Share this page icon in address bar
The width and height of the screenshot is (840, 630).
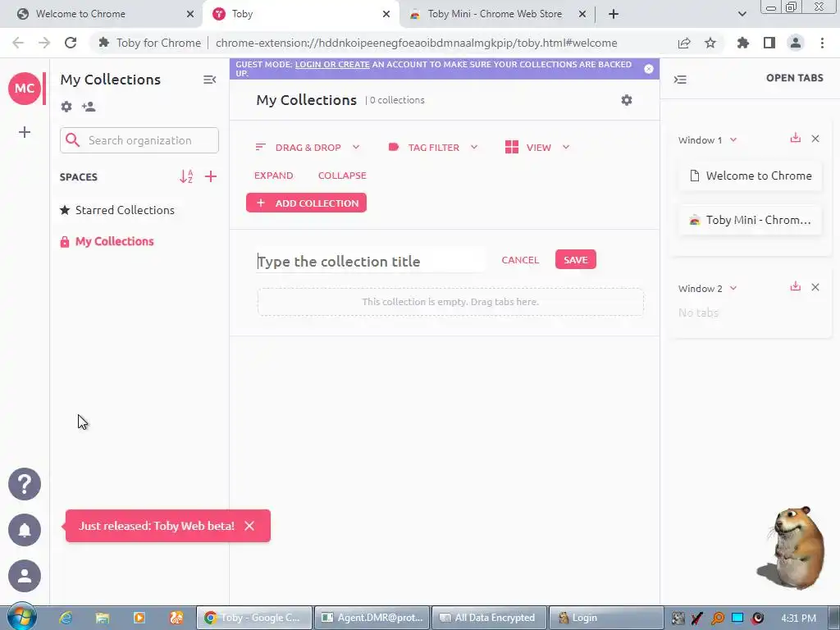684,43
